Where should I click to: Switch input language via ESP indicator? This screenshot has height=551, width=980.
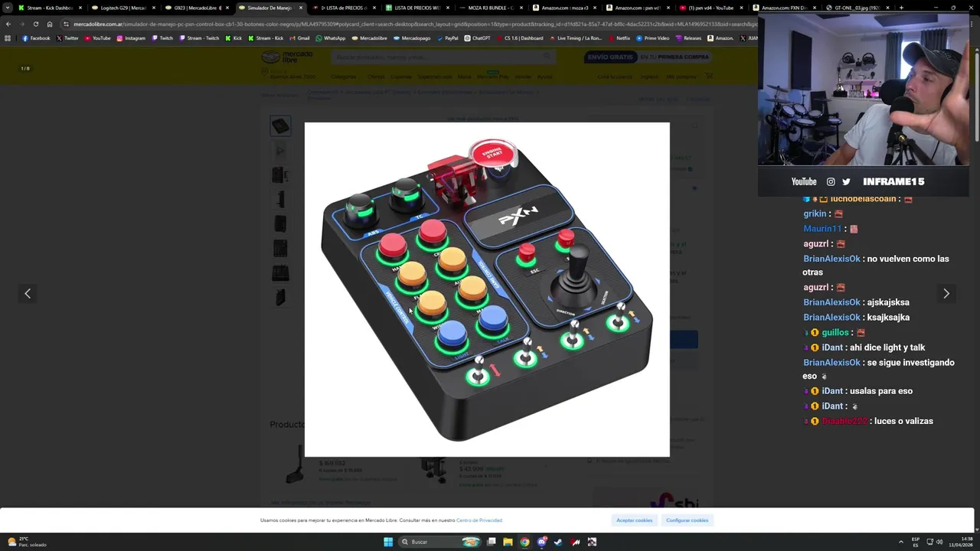click(x=916, y=542)
